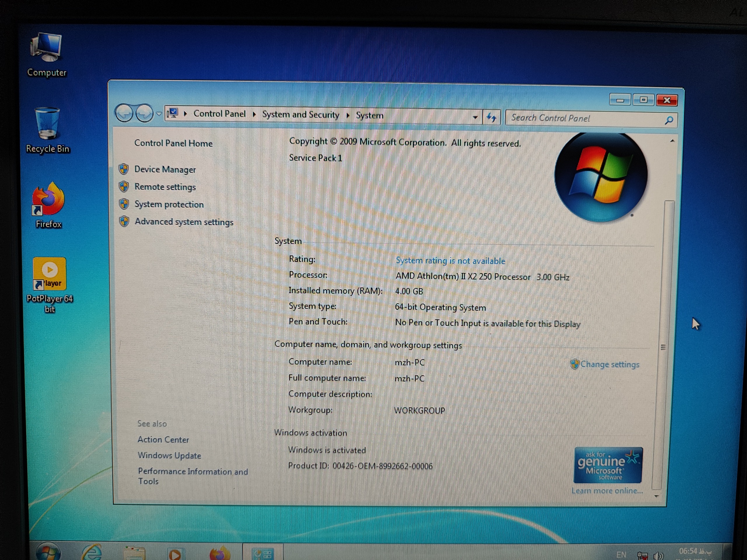747x560 pixels.
Task: Click the scroll down arrow of the scrollbar
Action: (x=656, y=496)
